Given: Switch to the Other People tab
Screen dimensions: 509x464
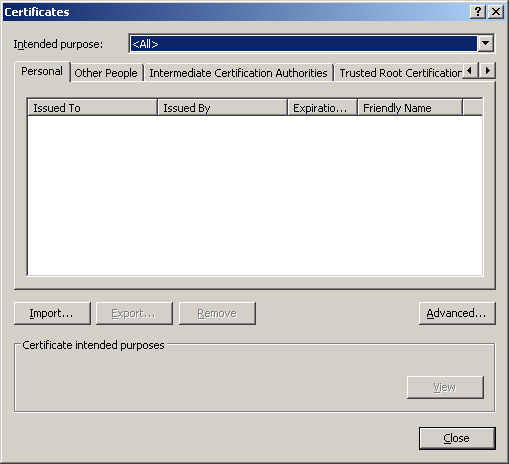Looking at the screenshot, I should pos(106,73).
